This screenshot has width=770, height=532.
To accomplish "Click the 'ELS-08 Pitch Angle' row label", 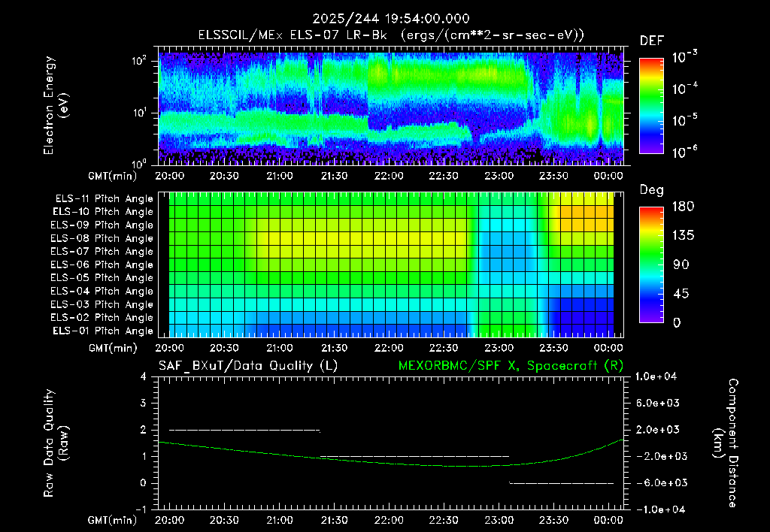I will click(x=102, y=238).
